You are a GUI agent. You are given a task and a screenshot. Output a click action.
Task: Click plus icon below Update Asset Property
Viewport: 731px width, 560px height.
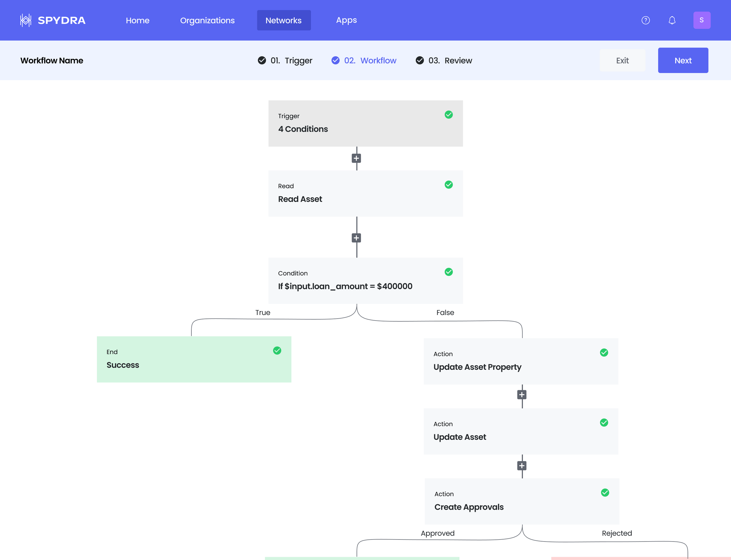point(521,394)
